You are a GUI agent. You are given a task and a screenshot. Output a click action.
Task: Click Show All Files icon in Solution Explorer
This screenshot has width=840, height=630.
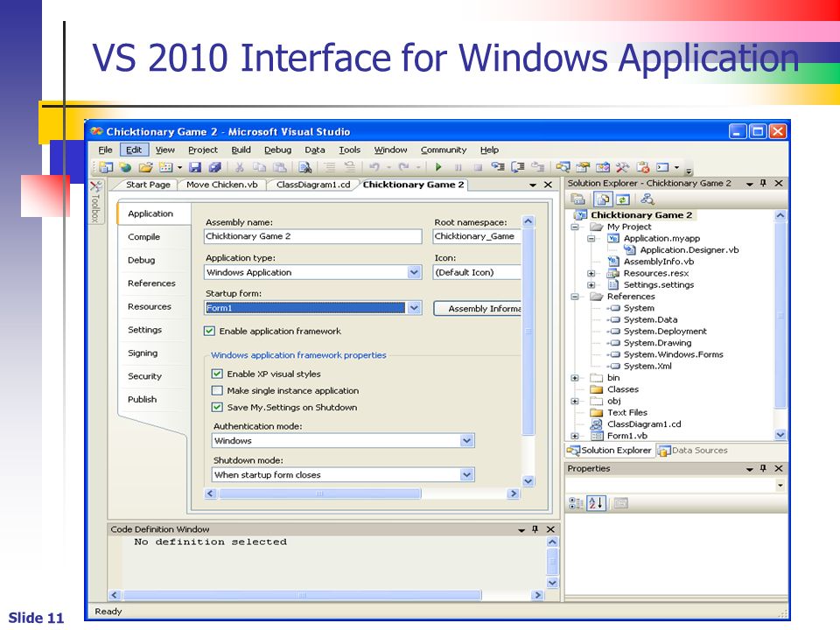point(603,199)
